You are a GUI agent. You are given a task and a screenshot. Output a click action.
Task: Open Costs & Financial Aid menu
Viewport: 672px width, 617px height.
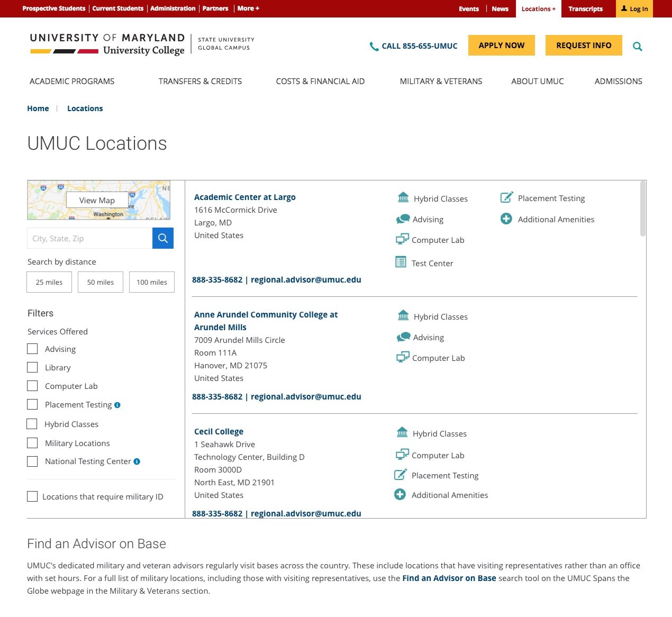320,81
